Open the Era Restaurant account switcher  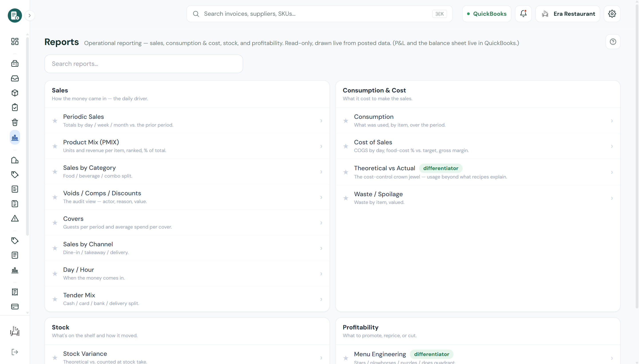[x=568, y=14]
